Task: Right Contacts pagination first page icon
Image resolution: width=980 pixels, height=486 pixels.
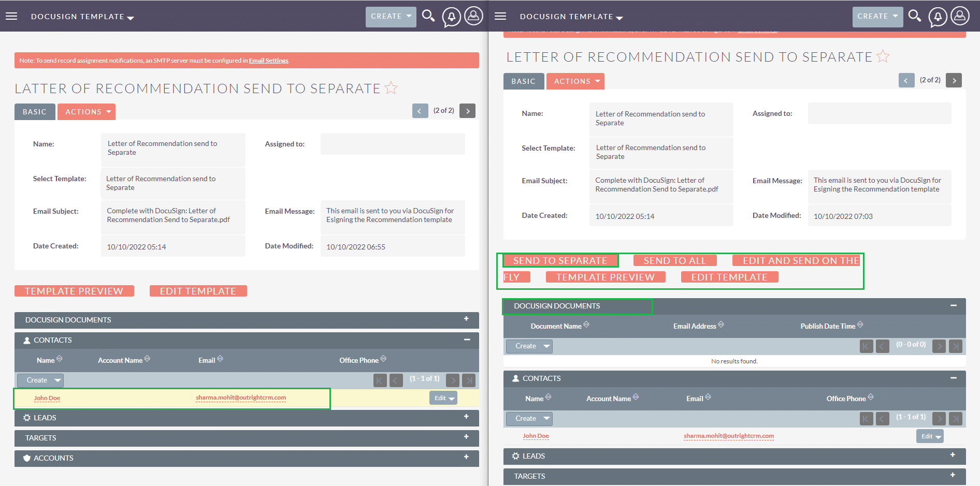Action: coord(866,419)
